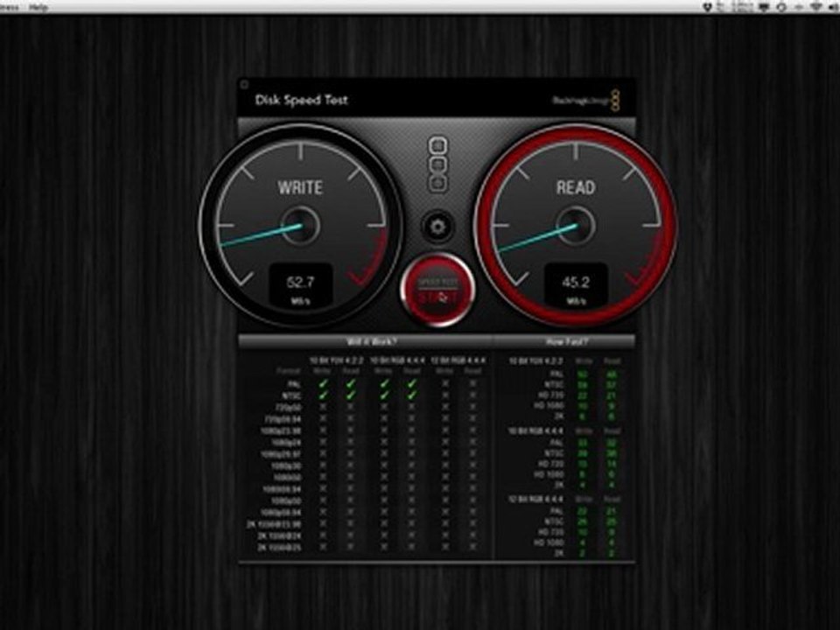Click the Will it Work? panel header
Screen dimensions: 840x630
(366, 341)
